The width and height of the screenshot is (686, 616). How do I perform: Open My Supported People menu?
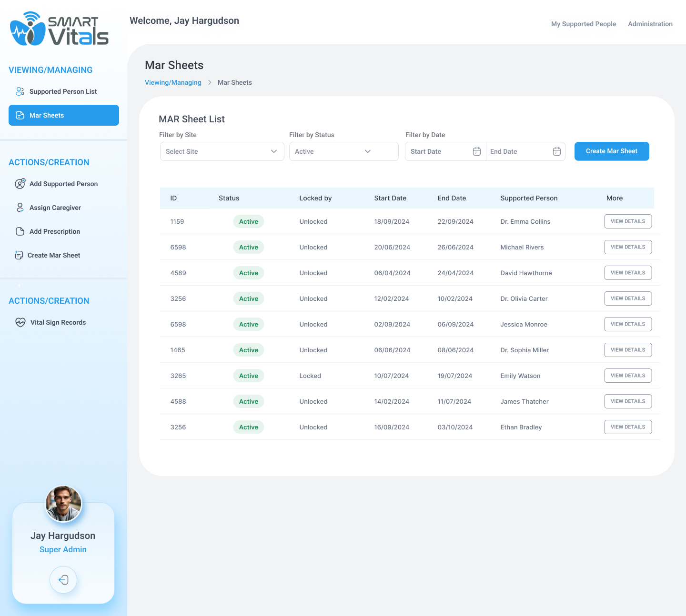(583, 24)
